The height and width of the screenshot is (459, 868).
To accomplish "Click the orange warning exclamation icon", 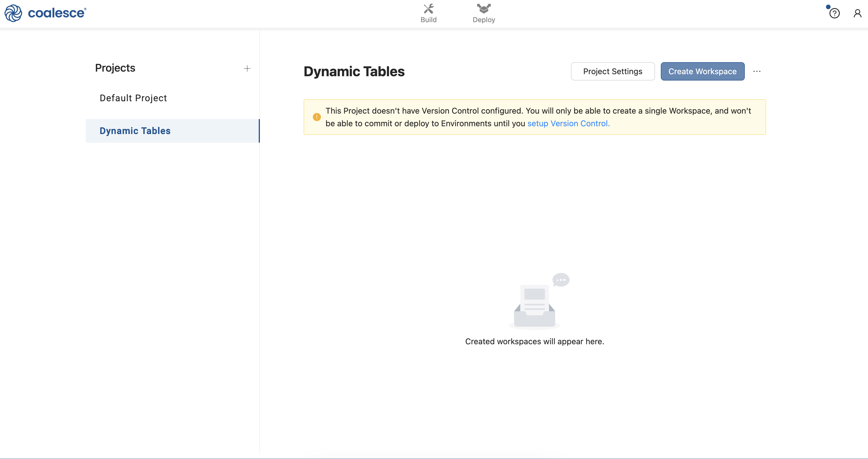I will [x=316, y=117].
